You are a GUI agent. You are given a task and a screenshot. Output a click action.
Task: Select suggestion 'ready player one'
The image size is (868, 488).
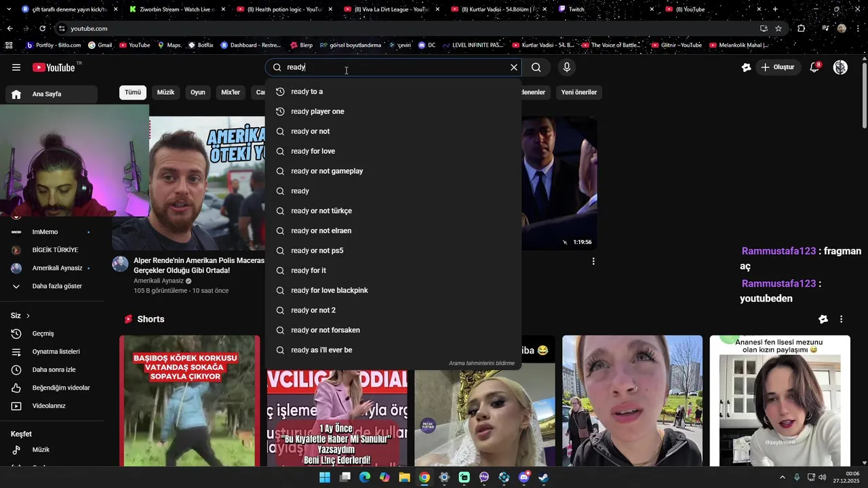(x=393, y=111)
